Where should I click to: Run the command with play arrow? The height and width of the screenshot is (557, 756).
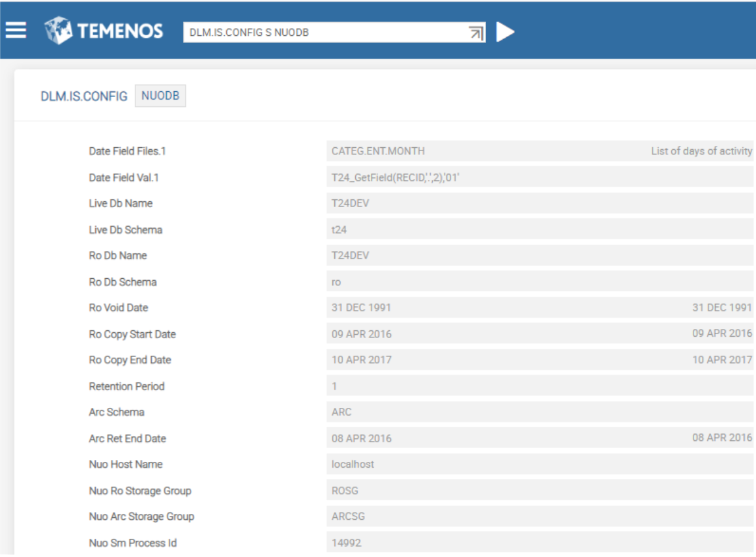tap(505, 32)
